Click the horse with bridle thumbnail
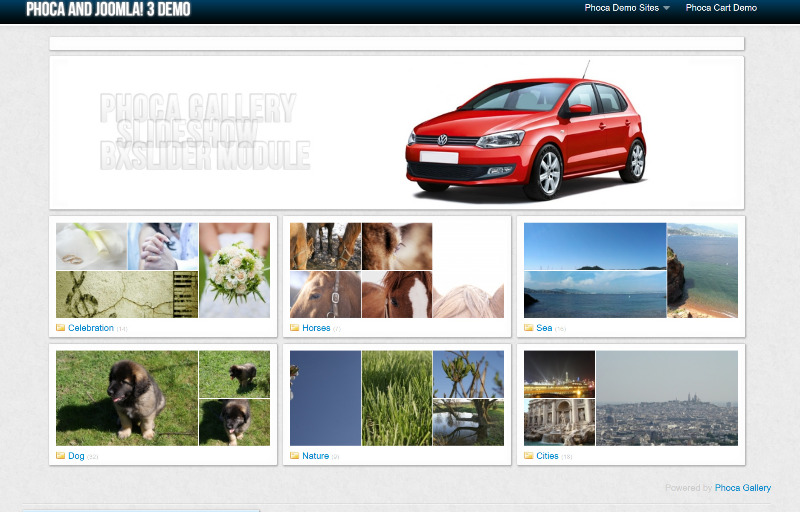Image resolution: width=800 pixels, height=512 pixels. 326,295
